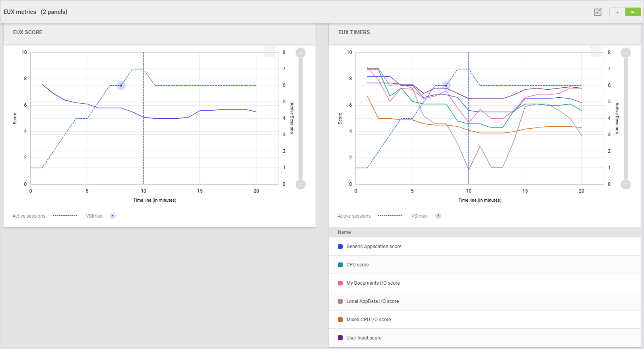
Task: Switch to expanded view with green equals button
Action: point(632,12)
